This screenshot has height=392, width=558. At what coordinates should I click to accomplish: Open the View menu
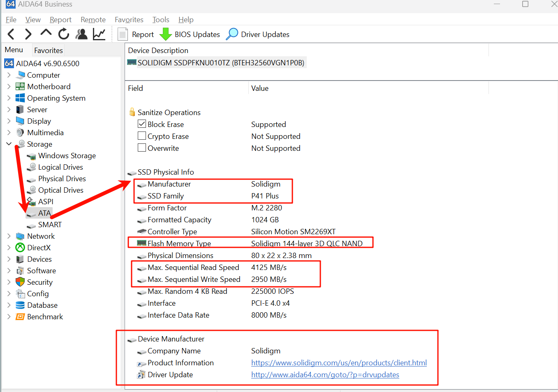33,20
